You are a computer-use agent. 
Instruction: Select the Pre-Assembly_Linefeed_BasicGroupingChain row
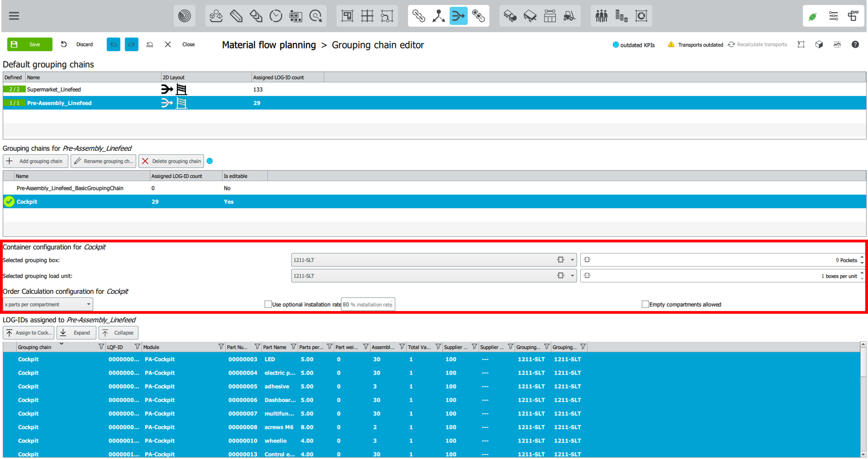(434, 188)
